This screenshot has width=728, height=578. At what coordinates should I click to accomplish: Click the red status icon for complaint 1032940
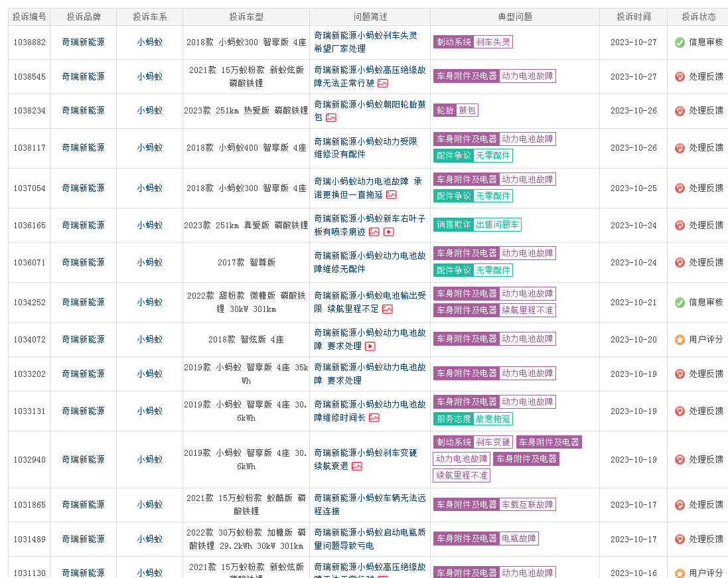[680, 460]
